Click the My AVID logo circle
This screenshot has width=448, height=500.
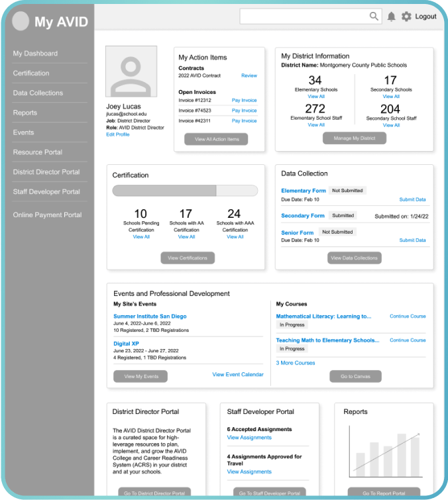[21, 21]
